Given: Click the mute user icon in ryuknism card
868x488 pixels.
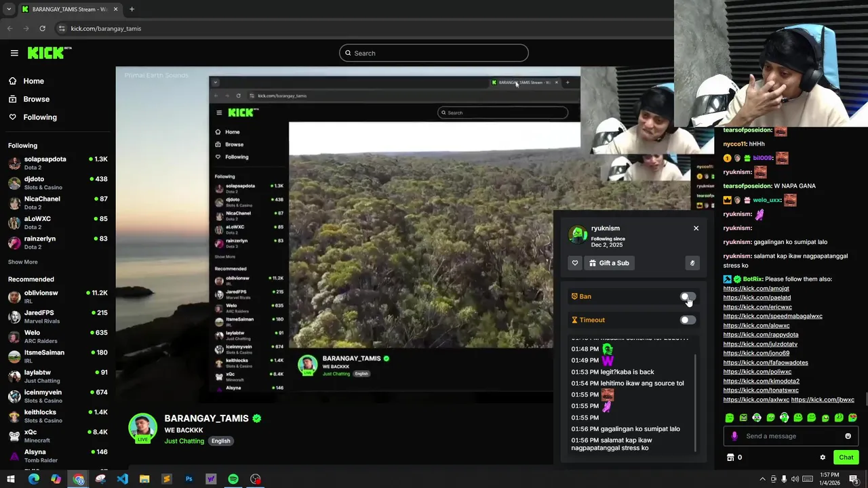Looking at the screenshot, I should (x=692, y=263).
